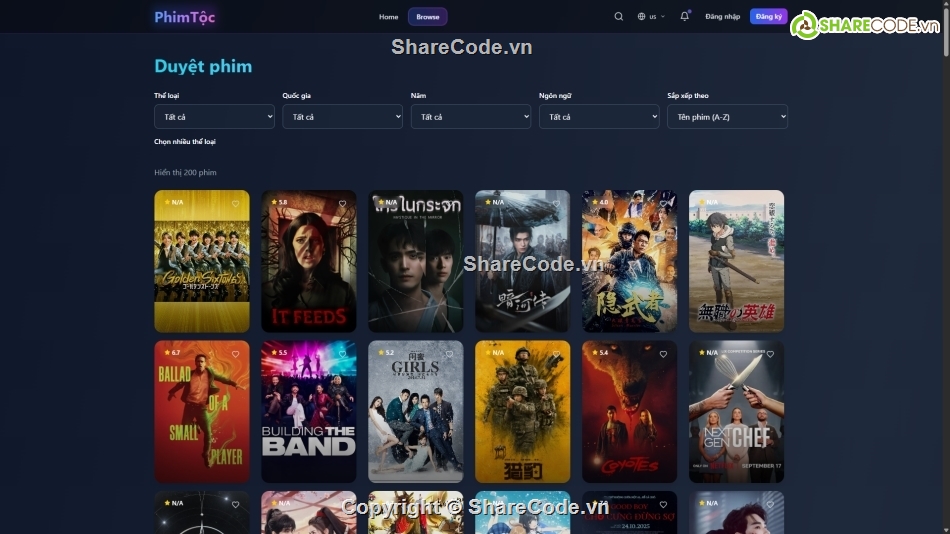Click the Đăng ký register button

pos(768,16)
